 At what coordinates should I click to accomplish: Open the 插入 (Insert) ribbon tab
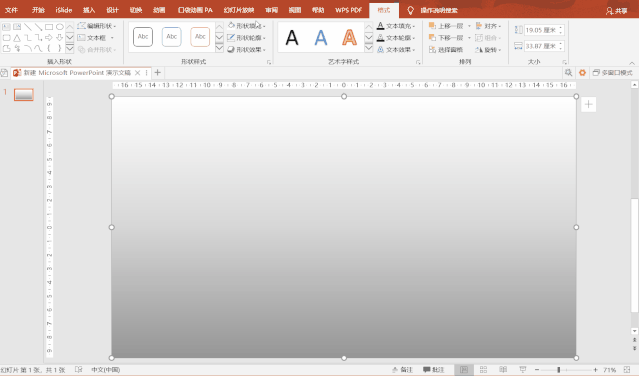click(89, 10)
